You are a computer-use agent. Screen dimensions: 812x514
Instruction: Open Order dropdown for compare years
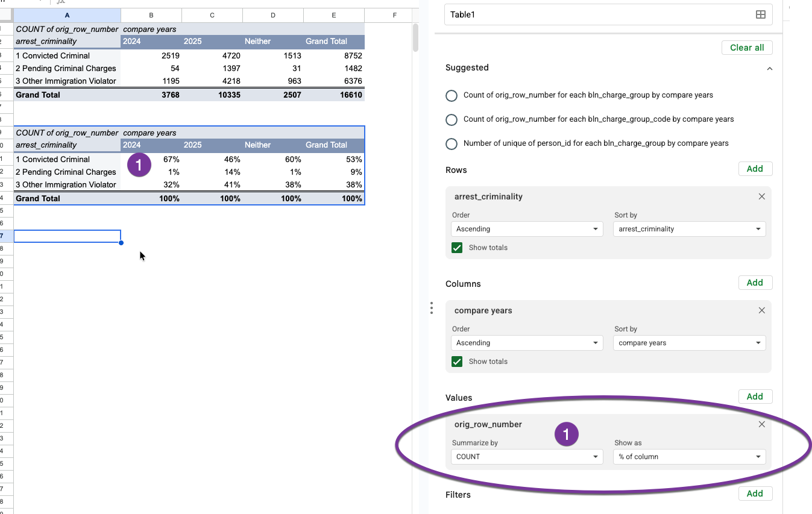coord(526,343)
